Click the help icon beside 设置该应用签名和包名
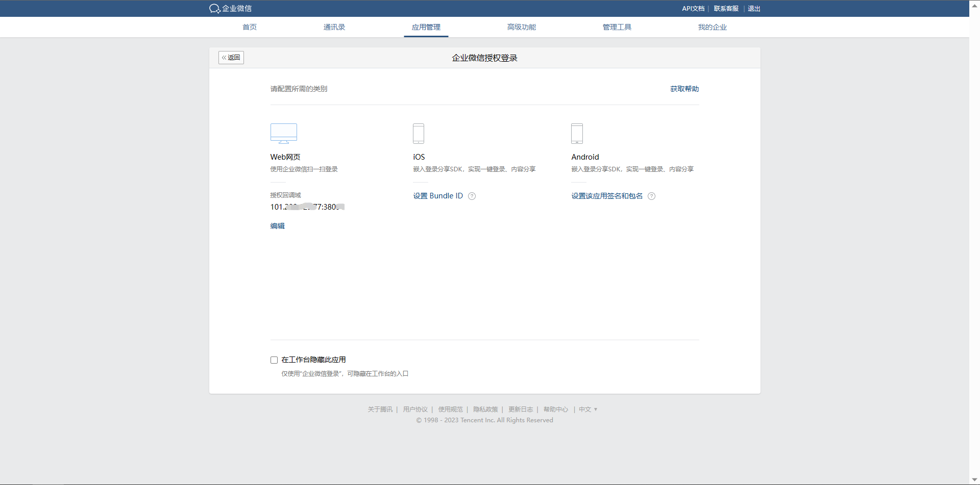This screenshot has height=485, width=980. (x=651, y=196)
